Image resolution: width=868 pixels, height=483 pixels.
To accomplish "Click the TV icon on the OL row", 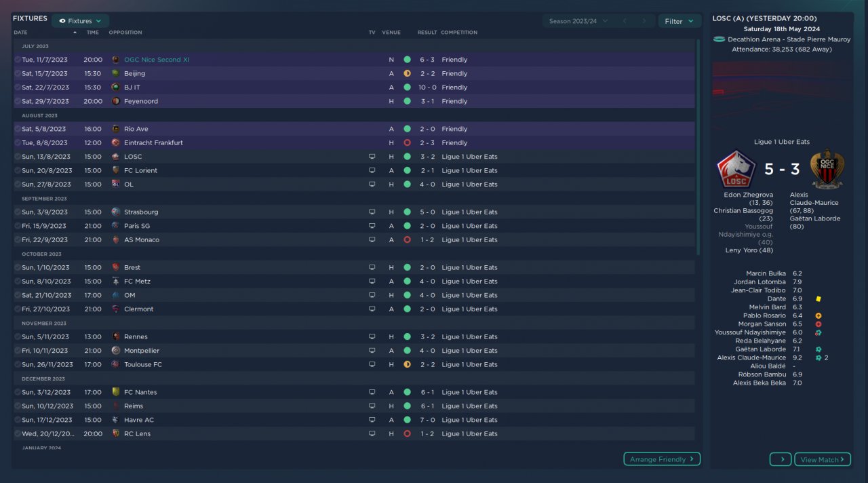I will coord(372,185).
